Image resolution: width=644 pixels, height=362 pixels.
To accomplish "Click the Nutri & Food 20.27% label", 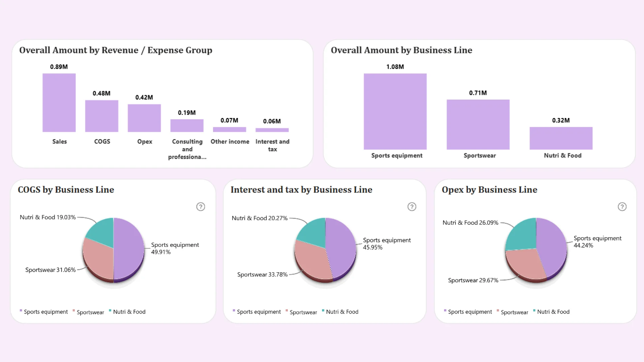I will pos(260,218).
